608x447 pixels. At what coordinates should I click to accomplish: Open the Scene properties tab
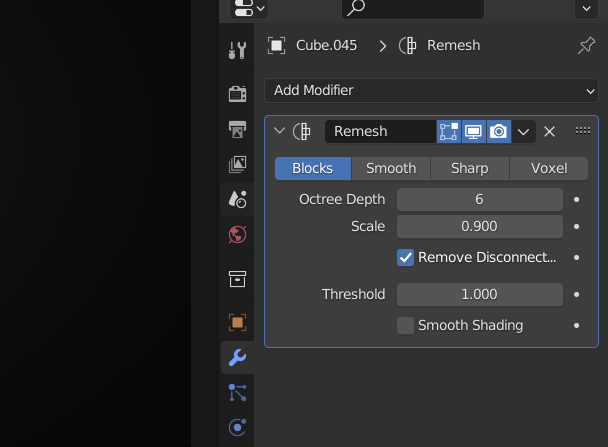tap(237, 199)
